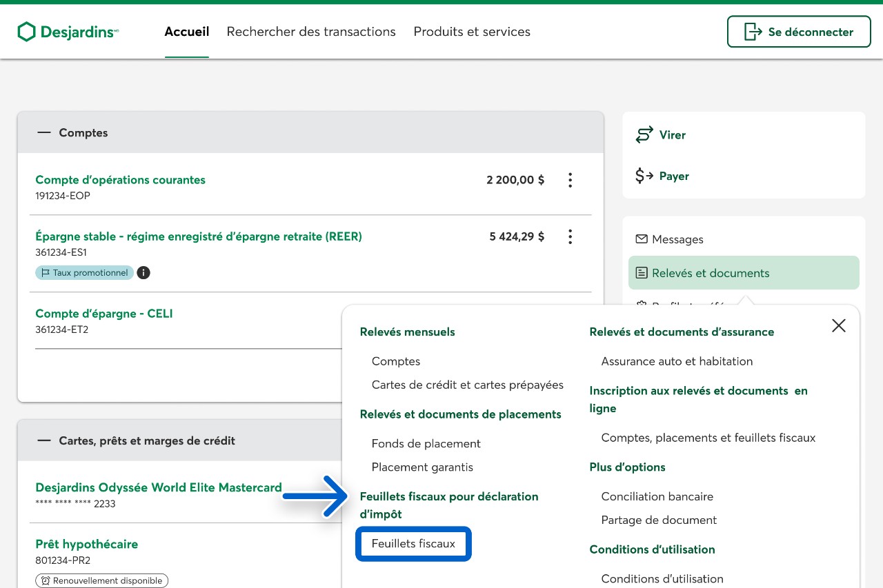Click the Payer dollar icon
Screen dimensions: 883x588
point(644,176)
